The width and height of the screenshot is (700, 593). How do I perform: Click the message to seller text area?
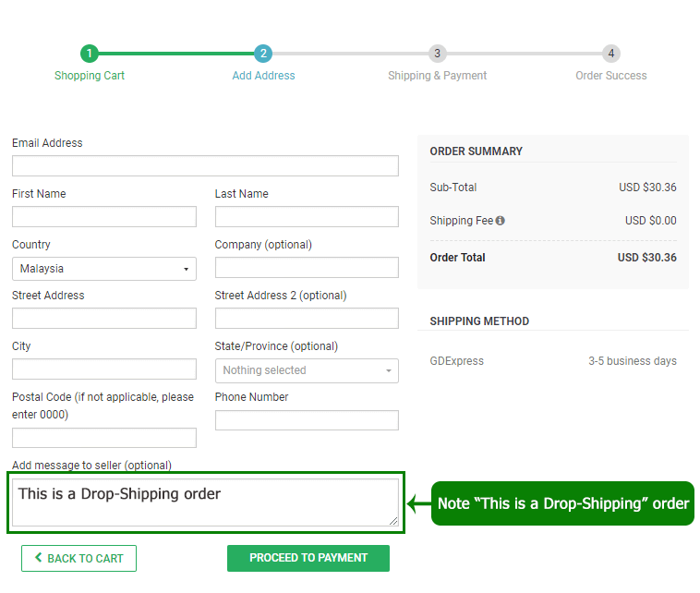coord(205,503)
